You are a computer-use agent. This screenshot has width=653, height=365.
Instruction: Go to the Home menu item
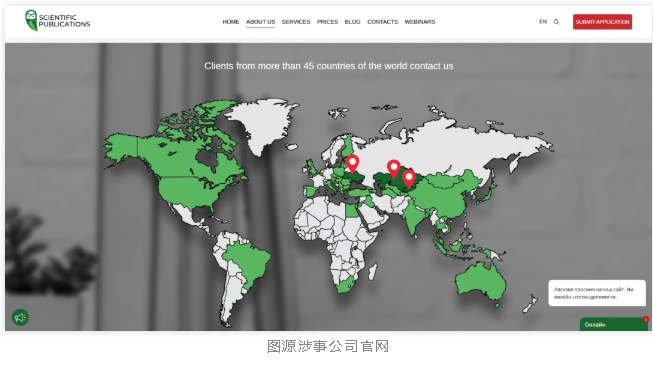231,22
